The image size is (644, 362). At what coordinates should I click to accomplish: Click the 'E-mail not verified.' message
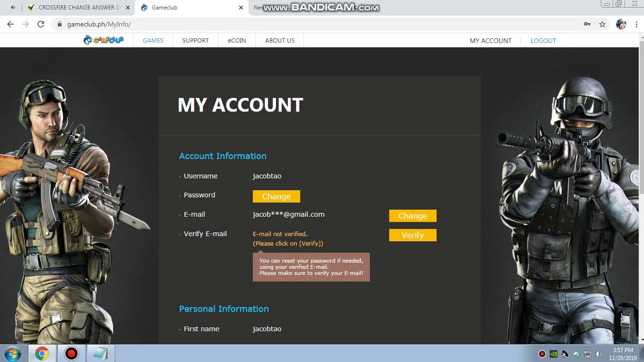pos(280,234)
